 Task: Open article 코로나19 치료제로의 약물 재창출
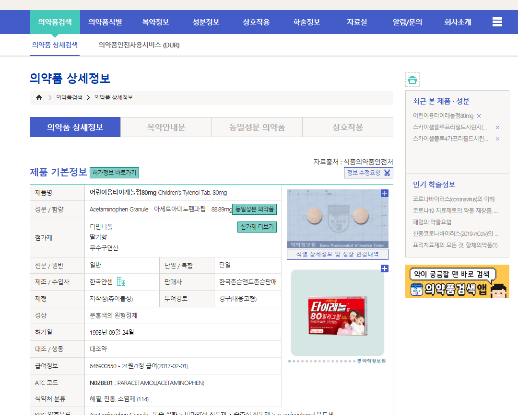(x=455, y=210)
